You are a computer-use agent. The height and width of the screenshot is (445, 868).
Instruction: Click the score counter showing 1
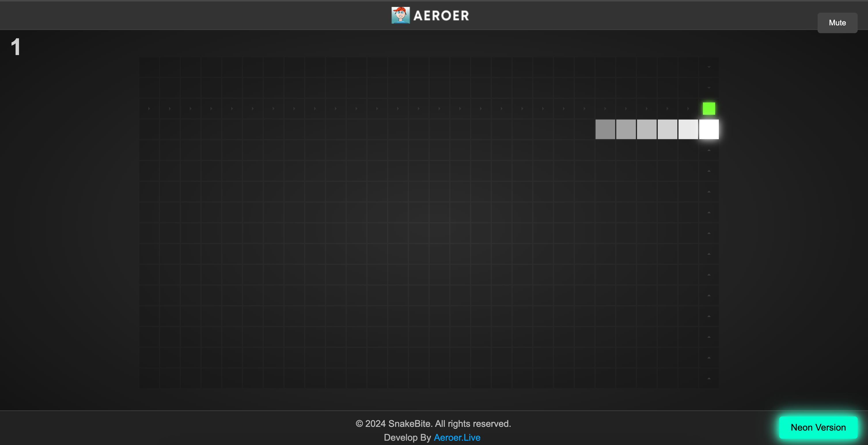(x=16, y=46)
